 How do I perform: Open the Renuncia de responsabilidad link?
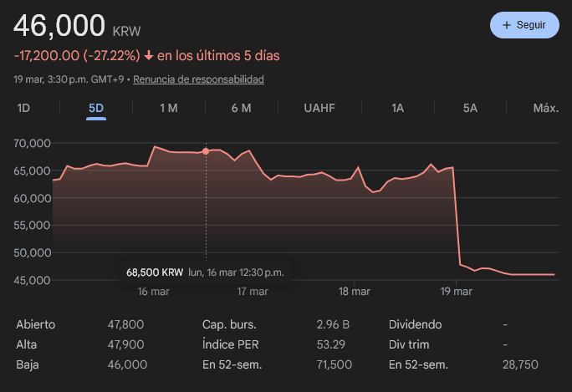point(198,79)
